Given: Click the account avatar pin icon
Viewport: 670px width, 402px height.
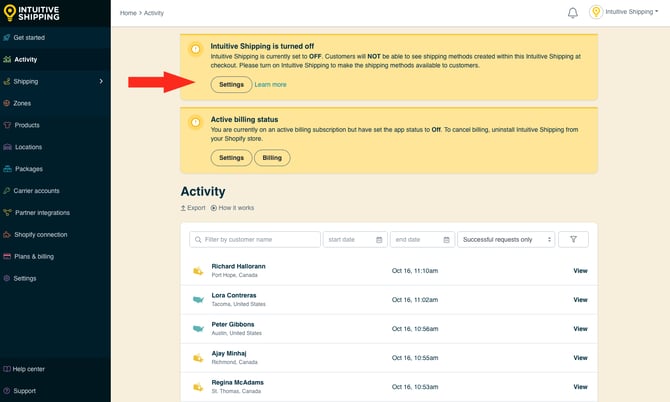Looking at the screenshot, I should tap(596, 12).
